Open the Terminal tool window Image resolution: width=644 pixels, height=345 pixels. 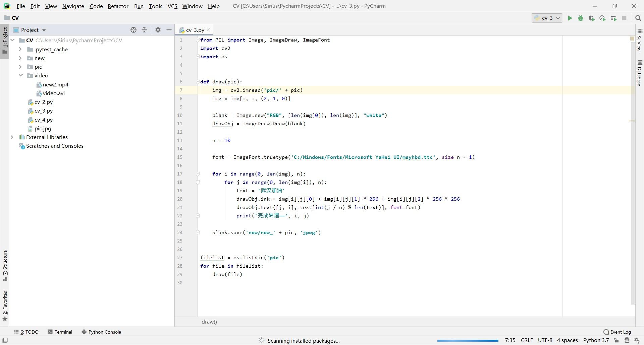tap(60, 332)
